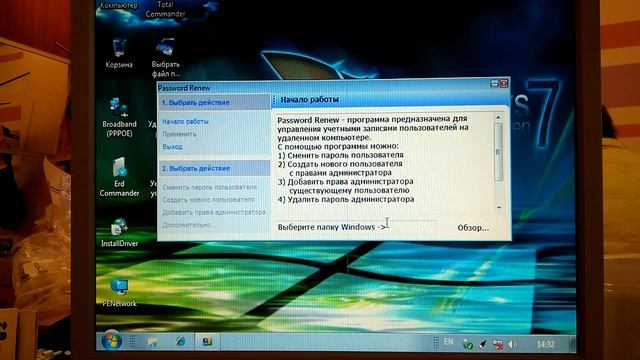Click the '1. Выбрать действие' section header
This screenshot has height=360, width=640.
click(214, 102)
